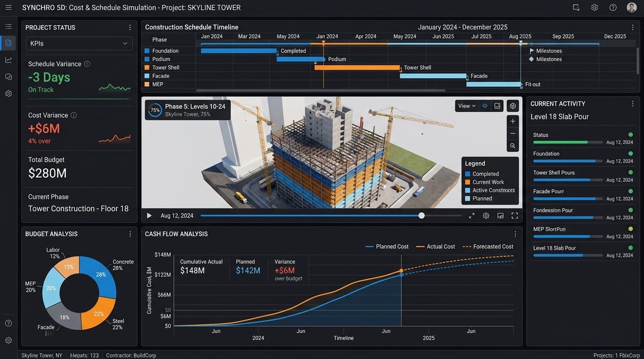Open Current Activity panel options menu
The image size is (644, 359).
[x=633, y=104]
